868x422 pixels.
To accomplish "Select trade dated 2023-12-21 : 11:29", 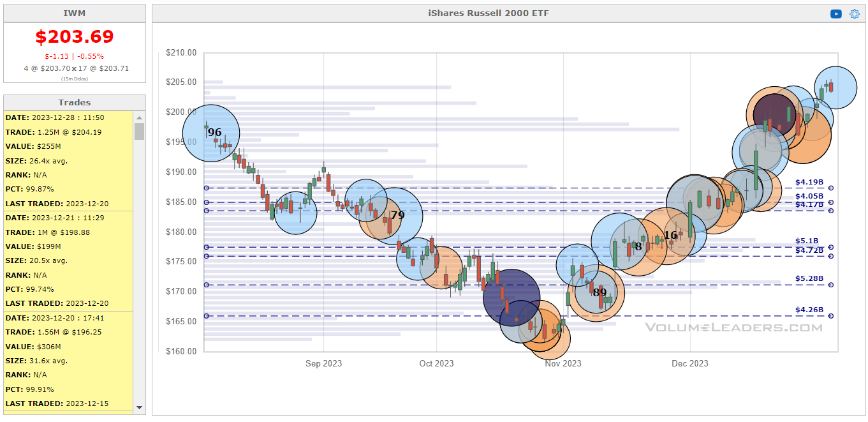I will [68, 218].
